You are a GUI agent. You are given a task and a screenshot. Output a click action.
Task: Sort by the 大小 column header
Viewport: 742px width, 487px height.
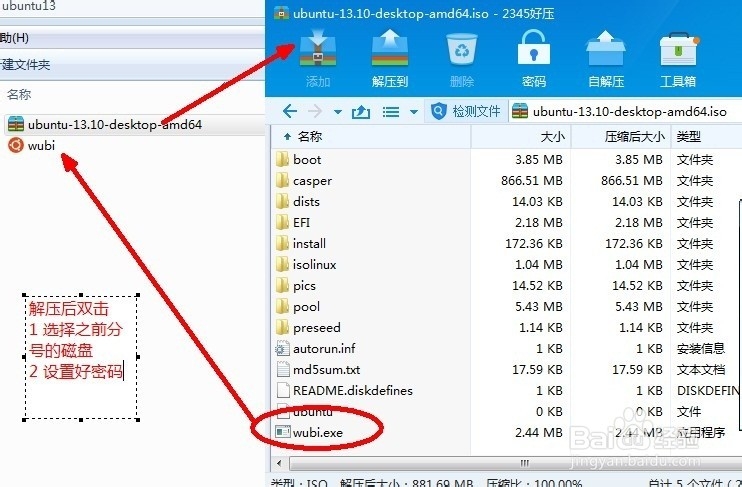521,137
